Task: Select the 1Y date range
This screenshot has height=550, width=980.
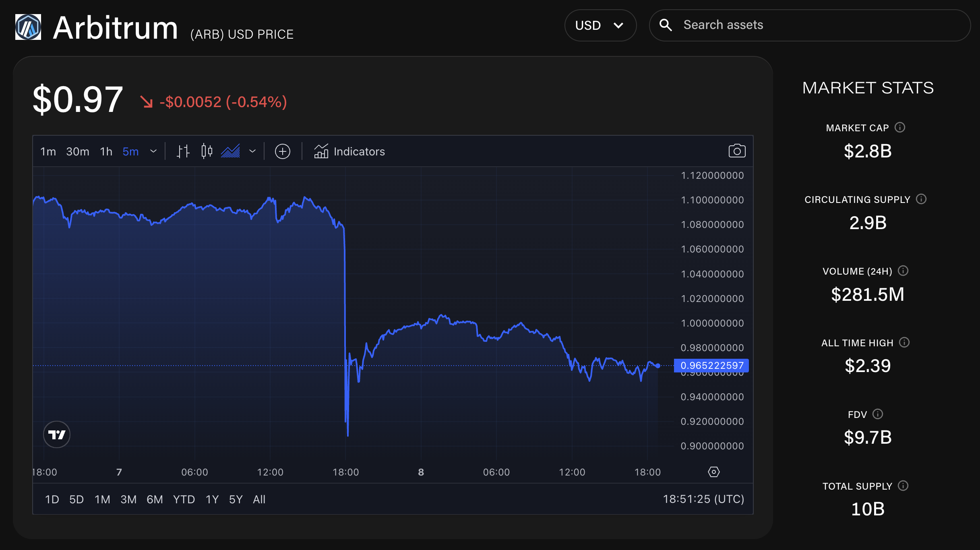Action: (x=212, y=499)
